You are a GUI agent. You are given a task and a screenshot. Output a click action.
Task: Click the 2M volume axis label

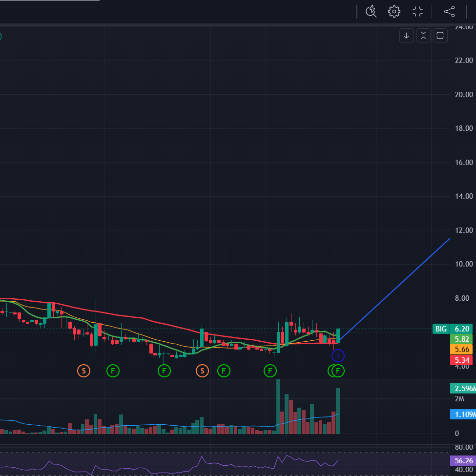pyautogui.click(x=459, y=399)
